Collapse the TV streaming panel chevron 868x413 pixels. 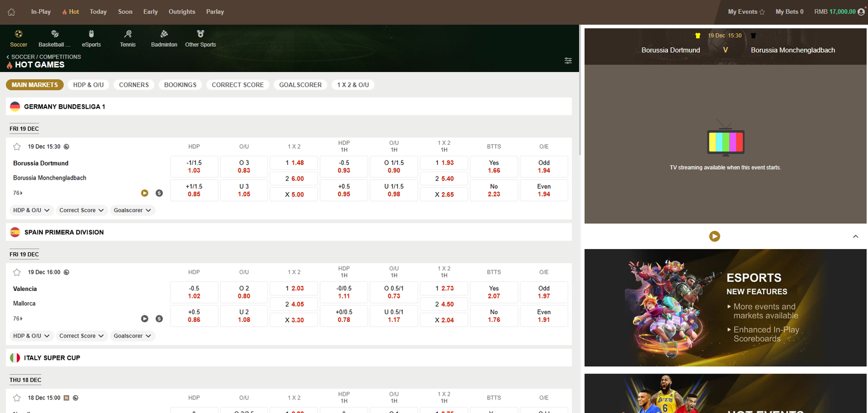(x=856, y=236)
